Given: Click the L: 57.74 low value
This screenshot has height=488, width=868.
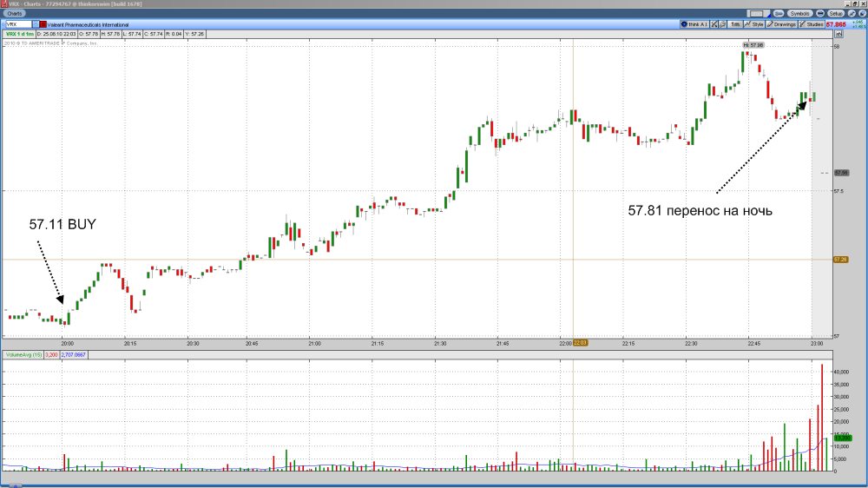Looking at the screenshot, I should click(132, 34).
